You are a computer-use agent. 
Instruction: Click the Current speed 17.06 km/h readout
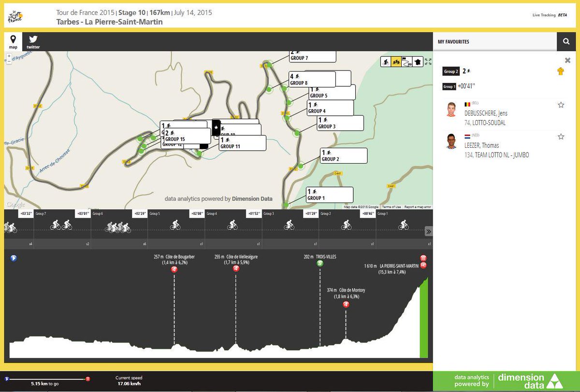pos(129,381)
